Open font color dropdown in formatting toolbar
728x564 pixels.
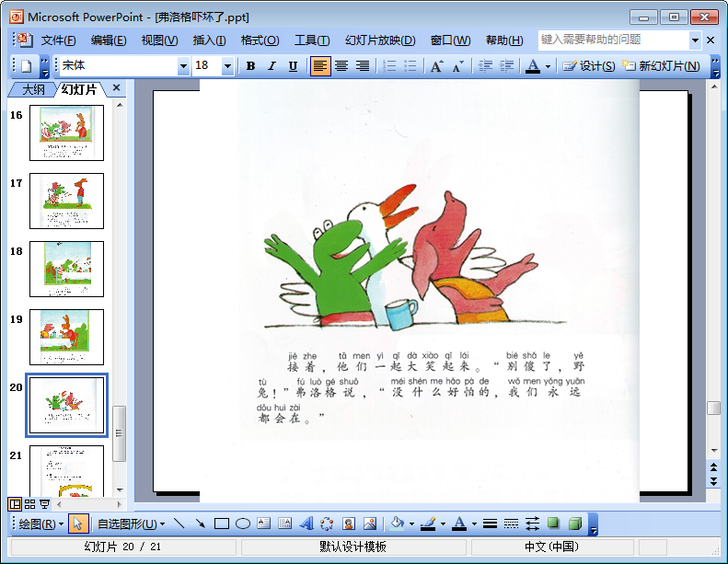point(548,66)
